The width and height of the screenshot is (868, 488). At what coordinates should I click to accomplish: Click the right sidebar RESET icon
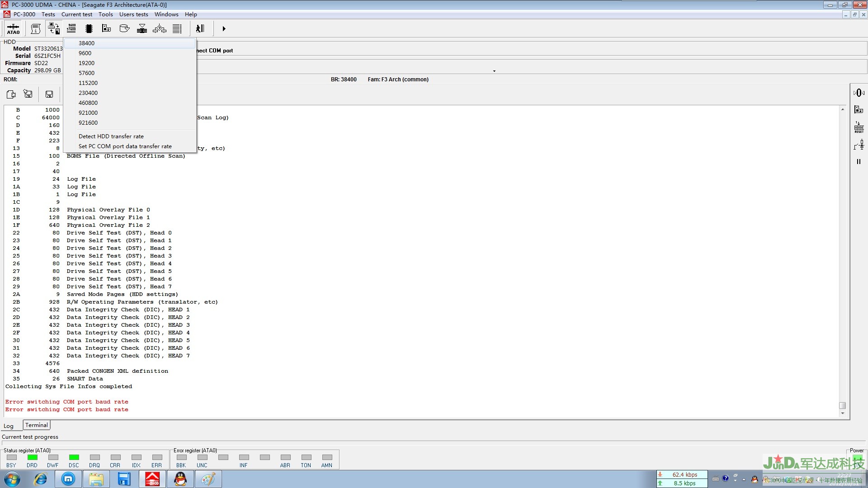(x=859, y=127)
